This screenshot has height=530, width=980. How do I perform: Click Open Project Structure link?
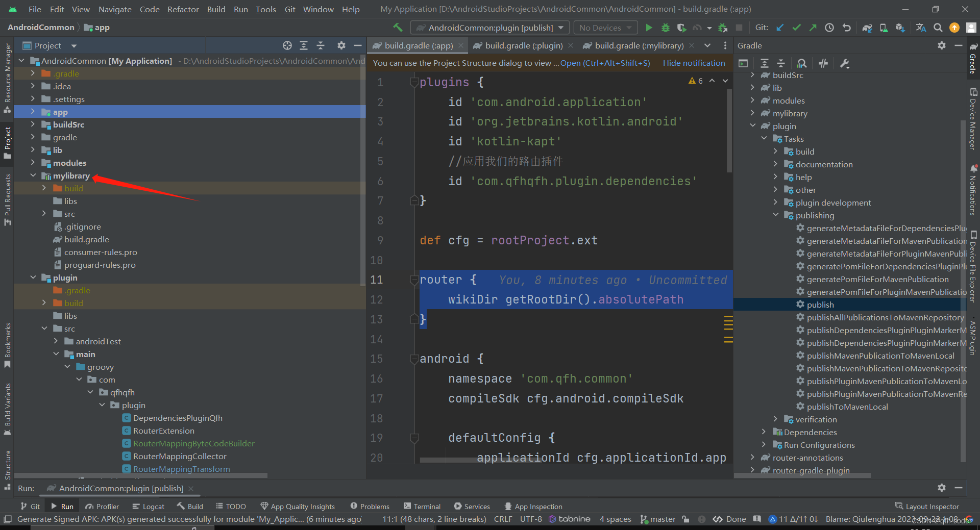(x=605, y=63)
